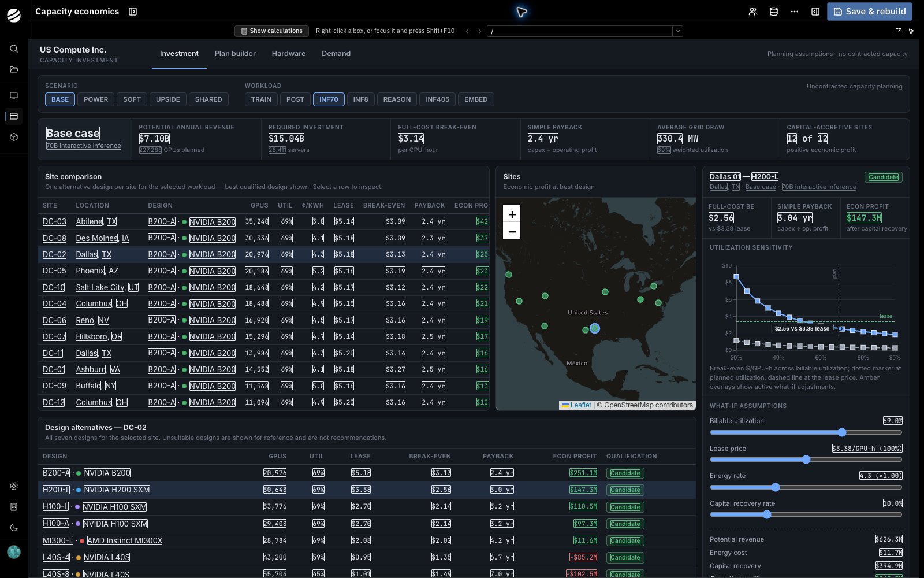The image size is (924, 578).
Task: Select the POWER scenario
Action: tap(96, 99)
